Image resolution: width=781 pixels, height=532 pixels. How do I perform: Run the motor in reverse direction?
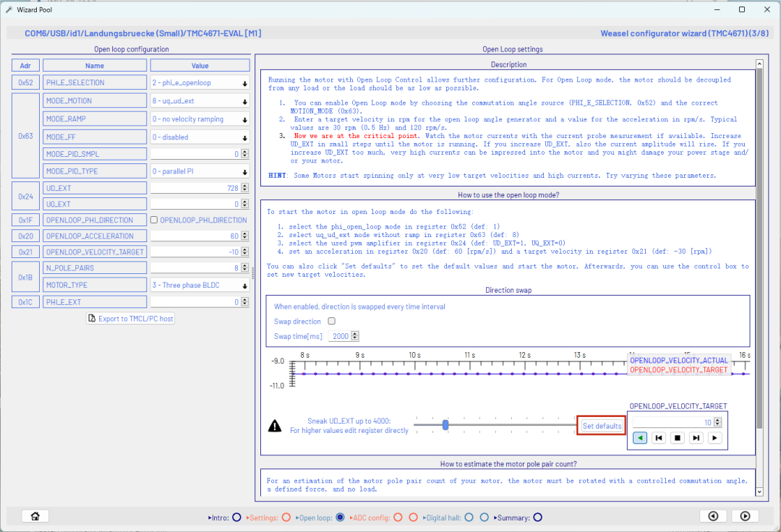point(639,437)
